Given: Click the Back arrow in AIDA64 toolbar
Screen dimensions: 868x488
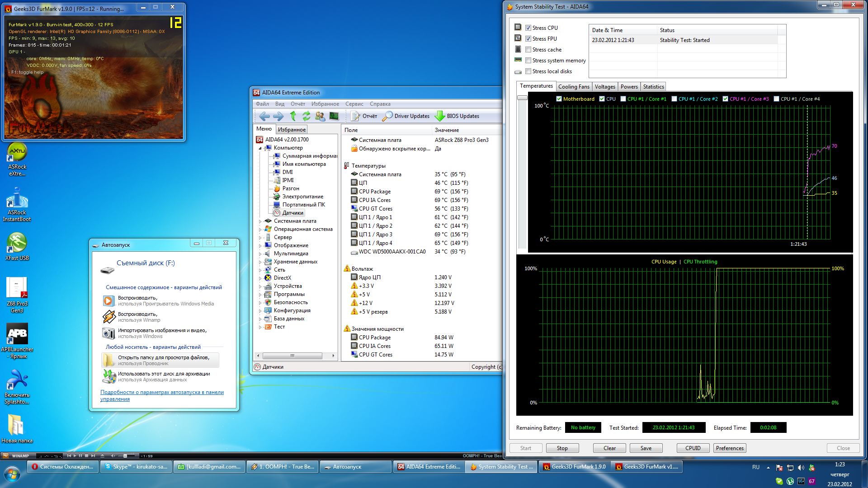Looking at the screenshot, I should [x=264, y=116].
